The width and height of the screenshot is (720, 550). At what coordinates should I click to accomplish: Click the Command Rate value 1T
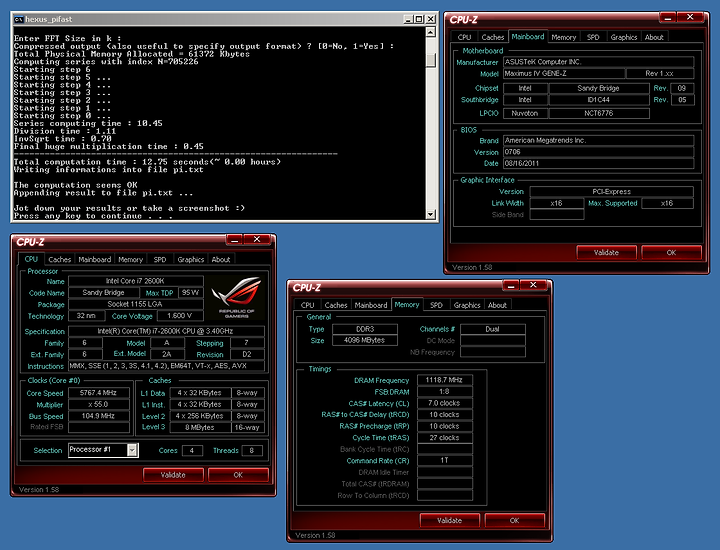pos(444,460)
